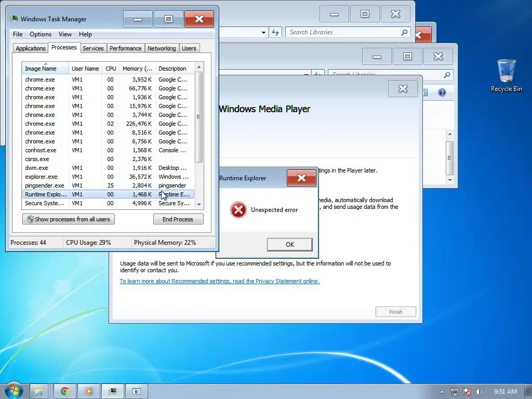Open the Runtime Explorer taskbar button
The height and width of the screenshot is (399, 532).
click(137, 391)
